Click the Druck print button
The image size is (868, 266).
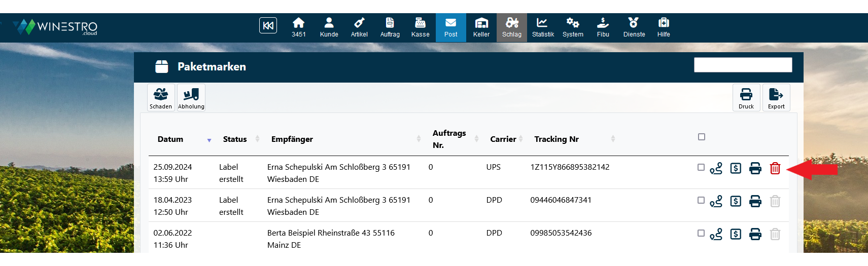tap(746, 97)
